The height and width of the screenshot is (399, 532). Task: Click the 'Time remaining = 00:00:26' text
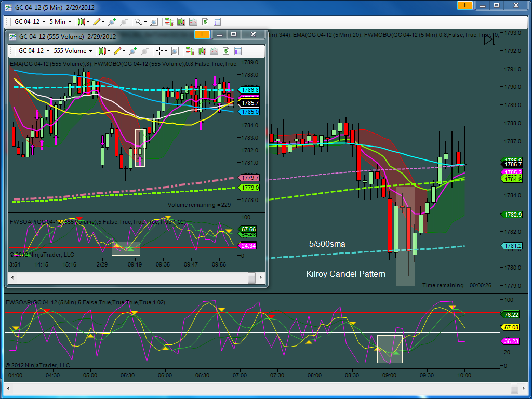click(457, 285)
